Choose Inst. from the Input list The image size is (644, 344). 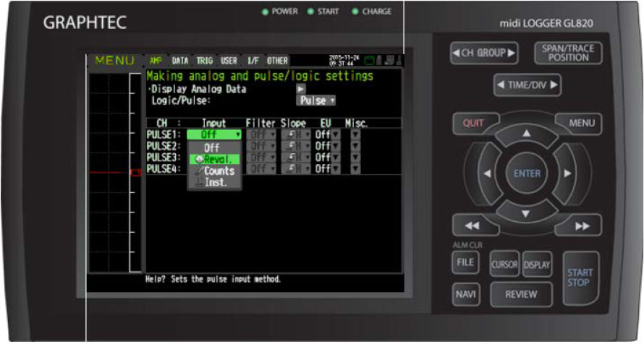coord(214,182)
